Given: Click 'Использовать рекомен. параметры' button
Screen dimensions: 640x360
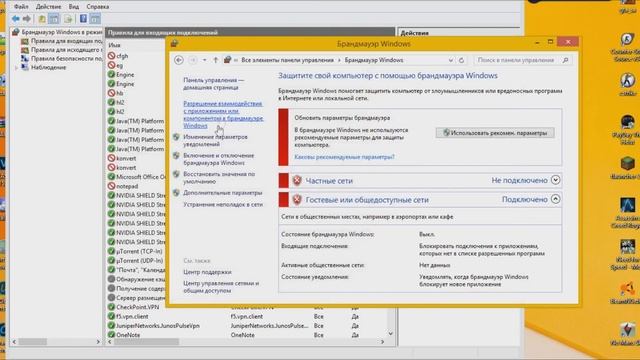Looking at the screenshot, I should (x=495, y=133).
